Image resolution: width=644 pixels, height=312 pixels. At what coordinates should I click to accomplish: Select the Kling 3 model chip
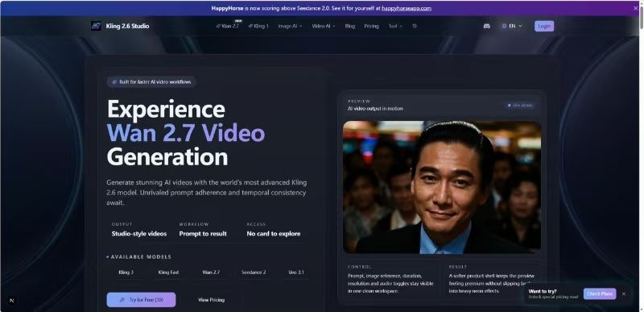point(126,272)
